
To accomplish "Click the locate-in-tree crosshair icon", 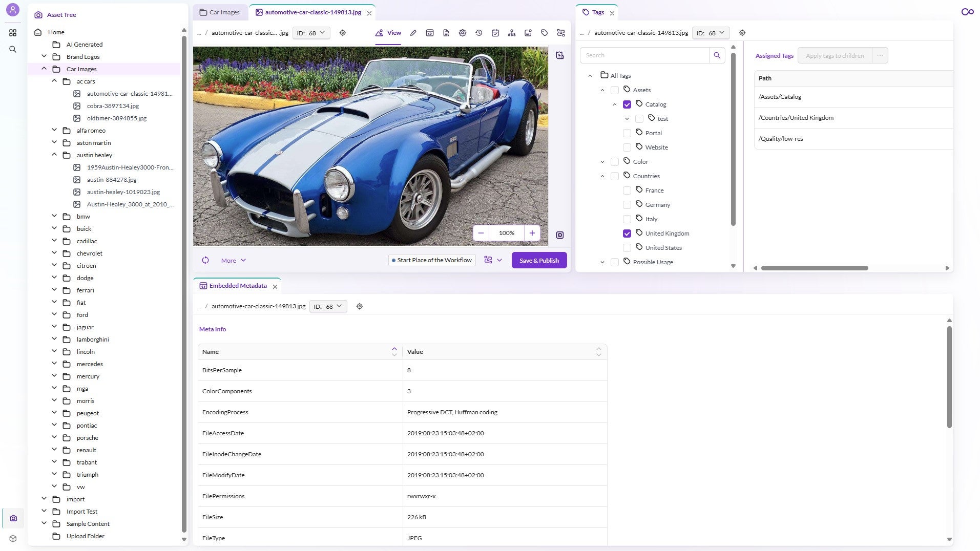I will point(342,32).
